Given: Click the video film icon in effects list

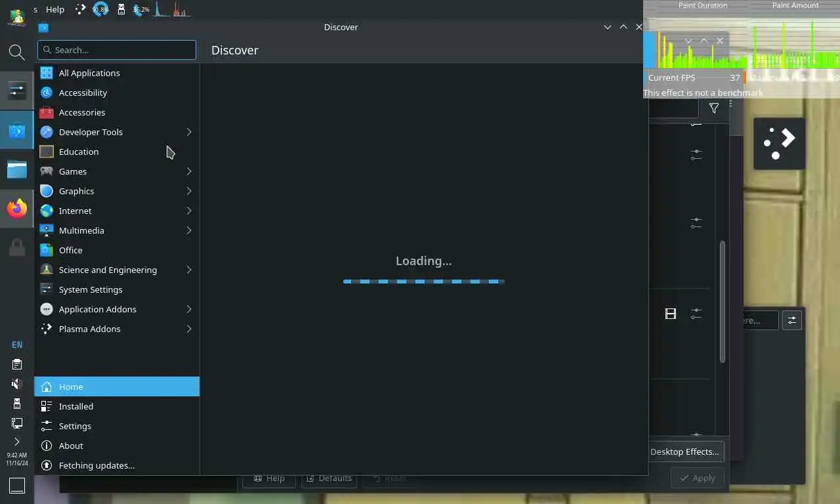Looking at the screenshot, I should pos(671,314).
